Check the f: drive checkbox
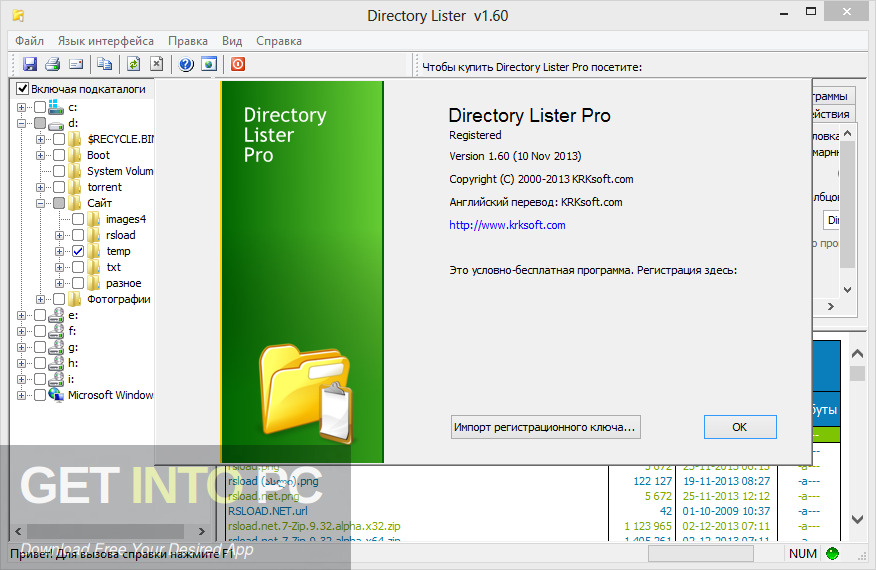876x570 pixels. [x=40, y=331]
